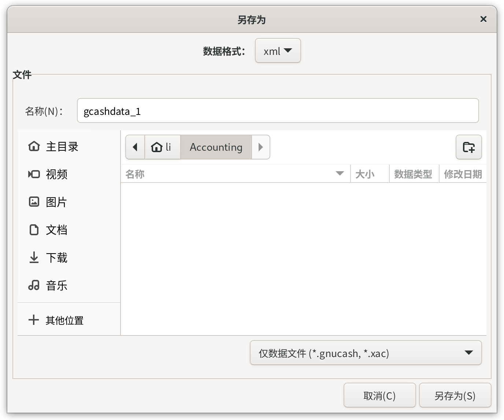
Task: Sort by the 修改日期 column header
Action: (x=463, y=174)
